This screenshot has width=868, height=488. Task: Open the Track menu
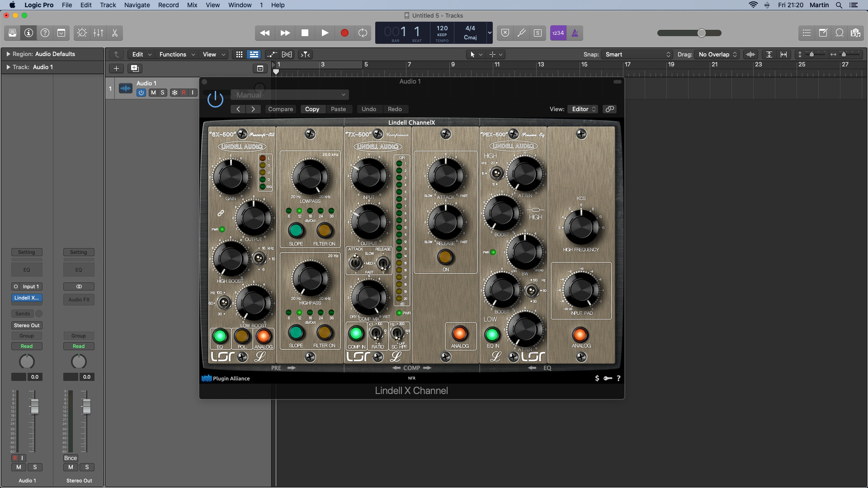pyautogui.click(x=108, y=5)
